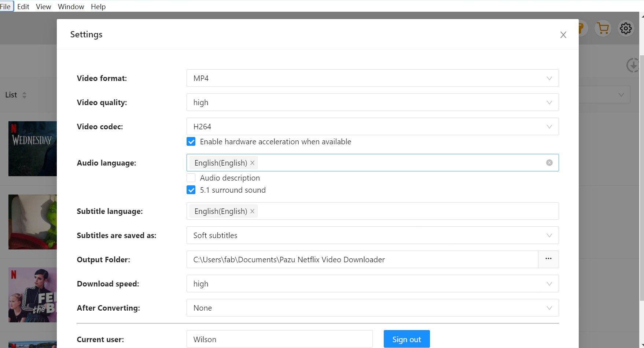Enable Audio description checkbox

point(191,178)
